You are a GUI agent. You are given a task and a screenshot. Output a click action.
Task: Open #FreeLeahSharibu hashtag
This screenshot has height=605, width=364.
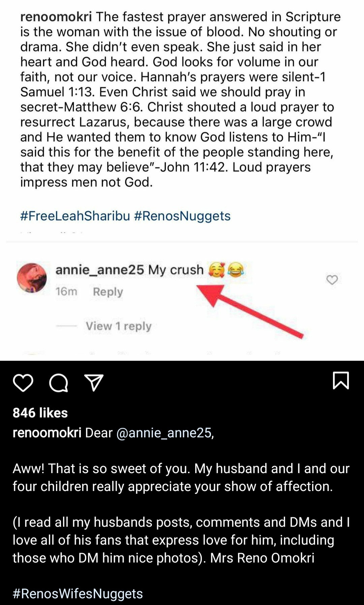coord(75,216)
